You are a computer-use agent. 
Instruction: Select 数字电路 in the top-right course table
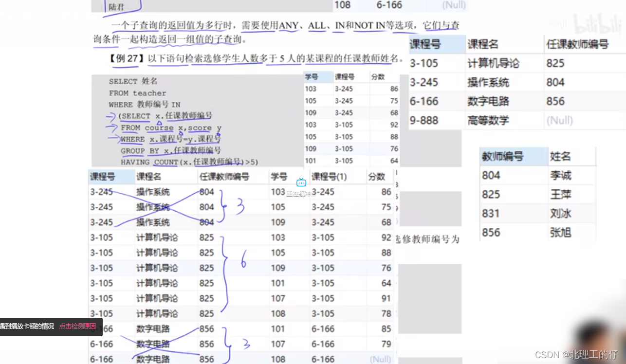tap(488, 101)
